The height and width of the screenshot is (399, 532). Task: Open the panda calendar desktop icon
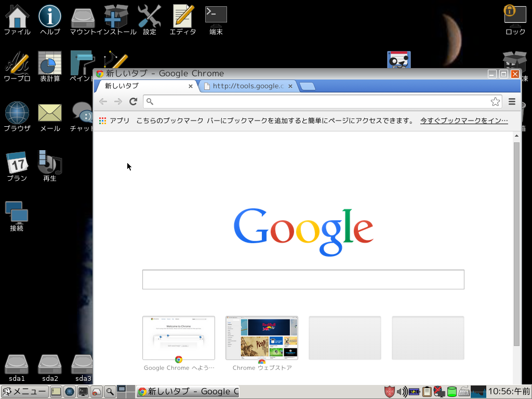pyautogui.click(x=399, y=60)
